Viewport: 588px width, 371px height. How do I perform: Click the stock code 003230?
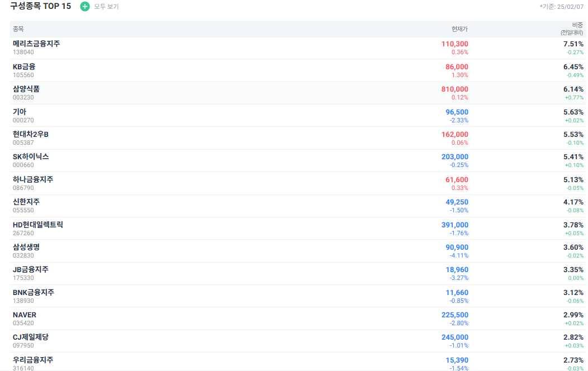[23, 97]
